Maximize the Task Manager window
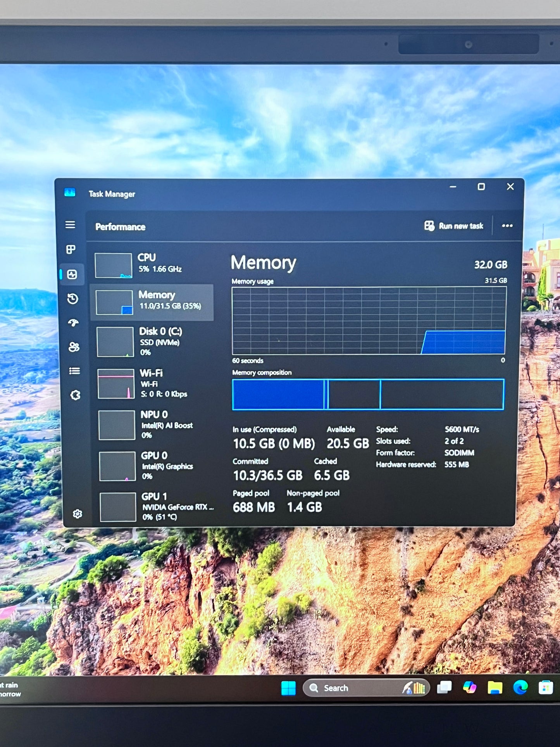 [481, 187]
